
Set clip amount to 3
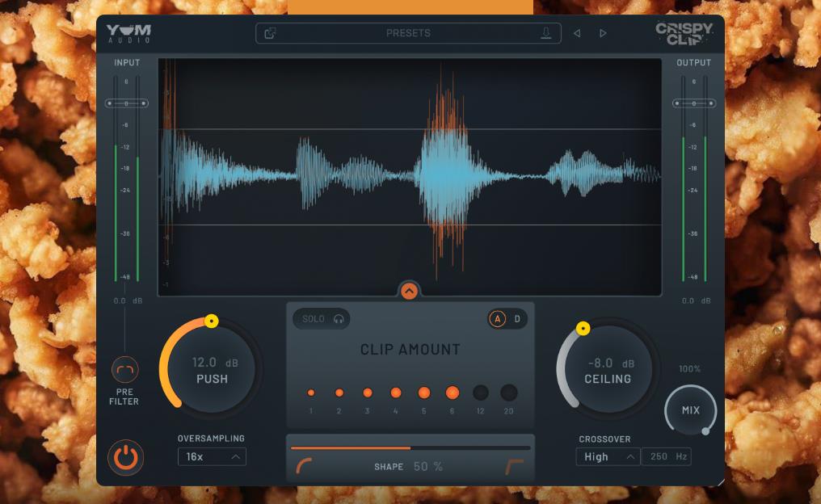(368, 393)
